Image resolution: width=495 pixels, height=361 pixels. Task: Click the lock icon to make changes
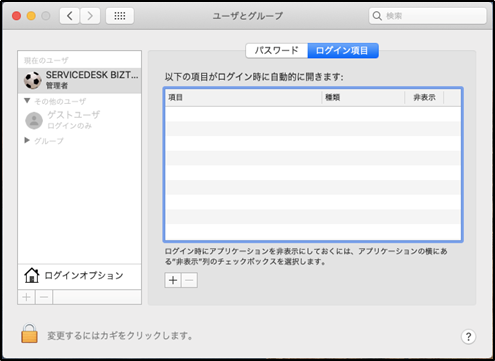[x=29, y=333]
